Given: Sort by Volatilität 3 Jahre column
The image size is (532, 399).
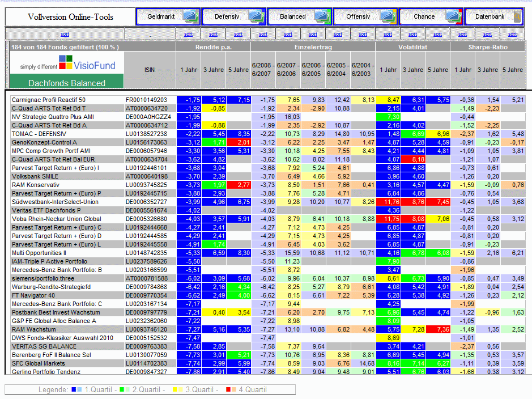Looking at the screenshot, I should point(412,35).
